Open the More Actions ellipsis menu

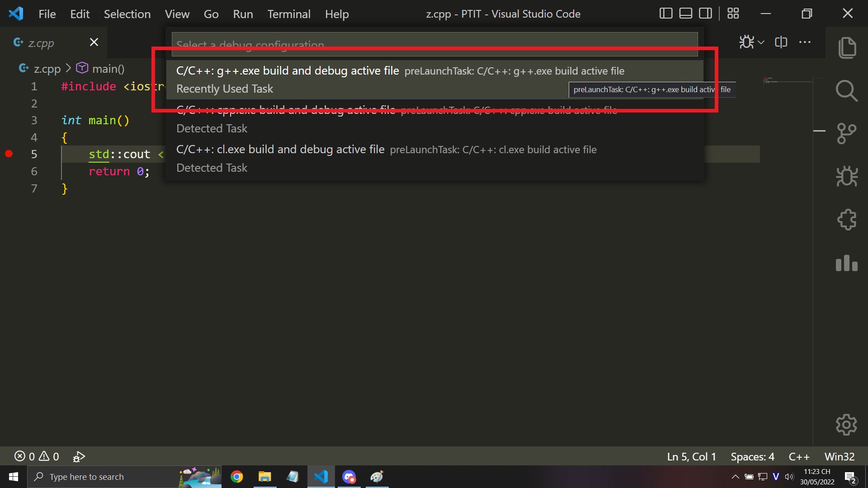[x=805, y=42]
